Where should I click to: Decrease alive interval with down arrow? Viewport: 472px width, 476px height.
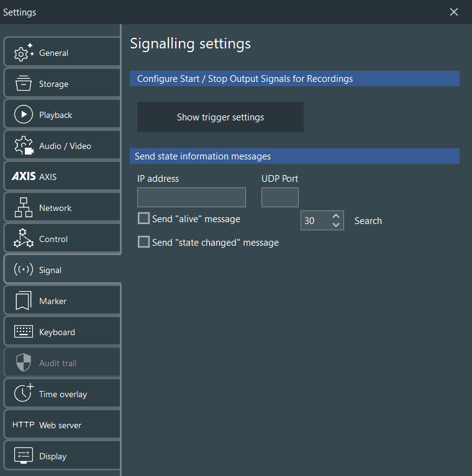click(335, 225)
